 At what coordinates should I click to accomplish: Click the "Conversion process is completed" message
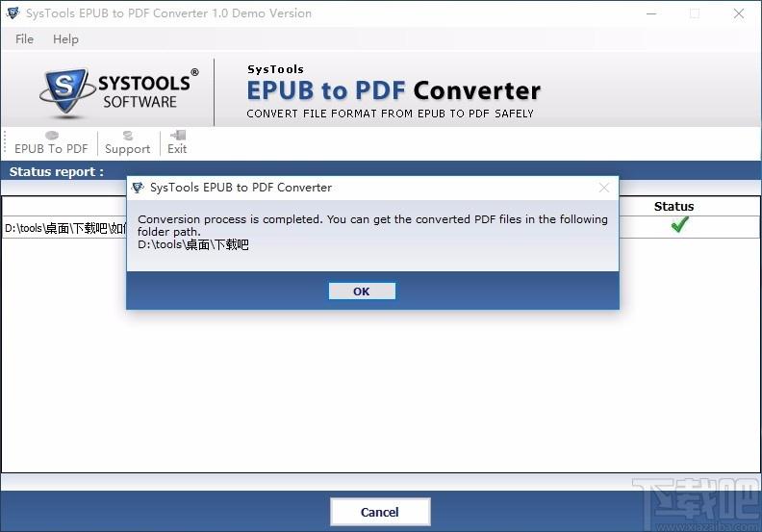372,225
